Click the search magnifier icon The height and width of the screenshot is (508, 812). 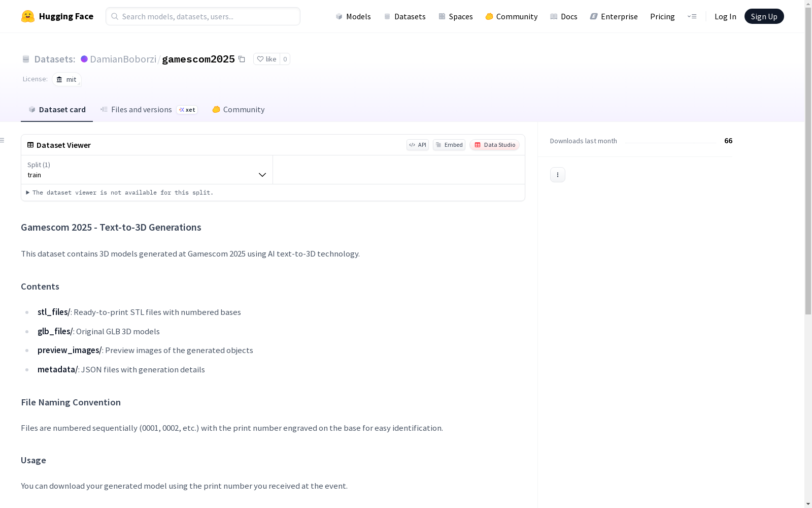click(x=115, y=16)
